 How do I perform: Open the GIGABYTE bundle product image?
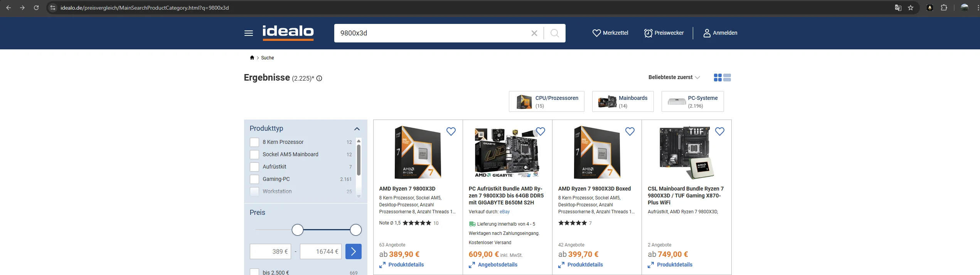[507, 152]
